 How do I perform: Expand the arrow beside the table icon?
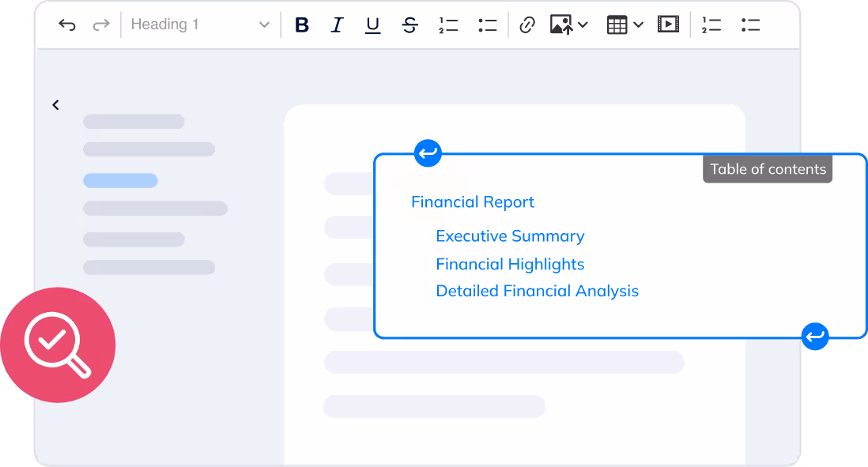[x=638, y=25]
